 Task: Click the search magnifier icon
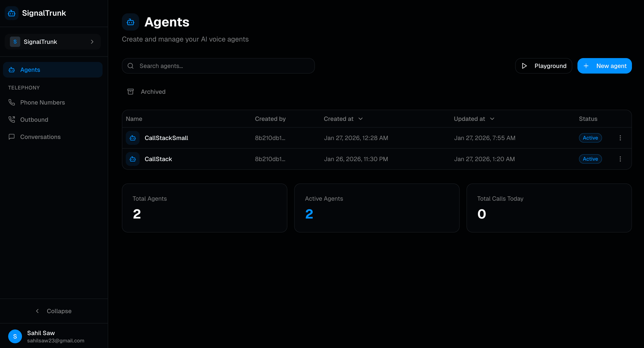[x=131, y=66]
